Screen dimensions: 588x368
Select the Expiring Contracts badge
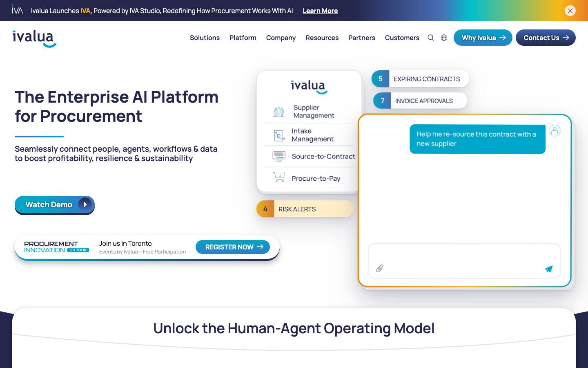420,79
